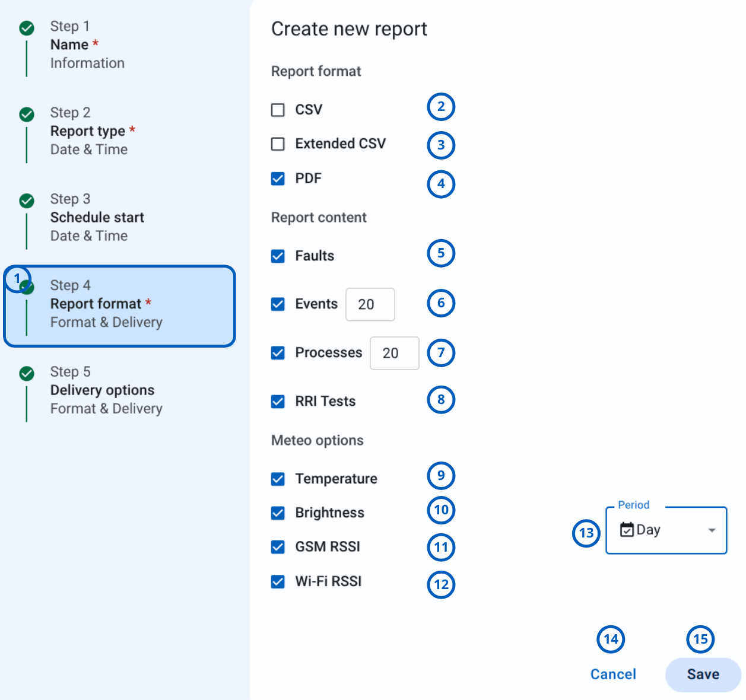Screen dimensions: 746x700
Task: Enable the CSV checkbox
Action: pyautogui.click(x=278, y=110)
